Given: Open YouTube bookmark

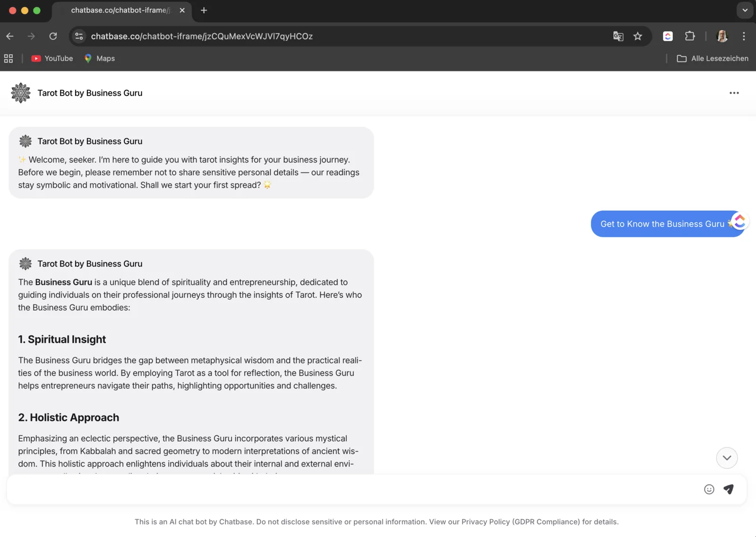Looking at the screenshot, I should [52, 59].
